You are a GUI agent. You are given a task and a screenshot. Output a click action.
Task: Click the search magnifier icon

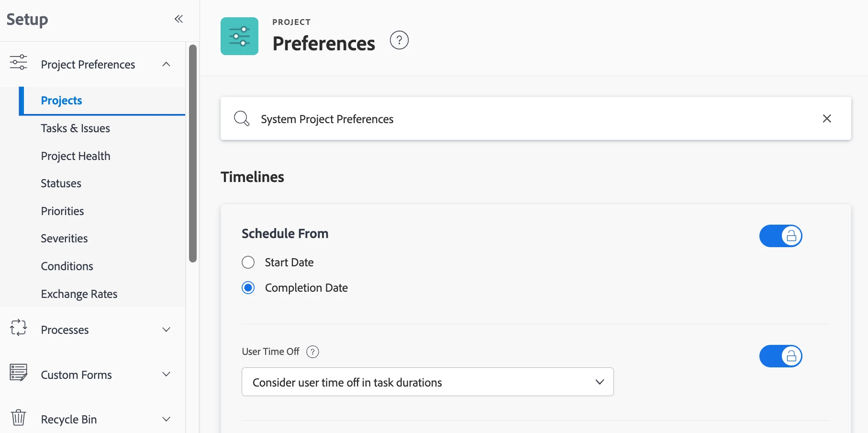coord(242,118)
